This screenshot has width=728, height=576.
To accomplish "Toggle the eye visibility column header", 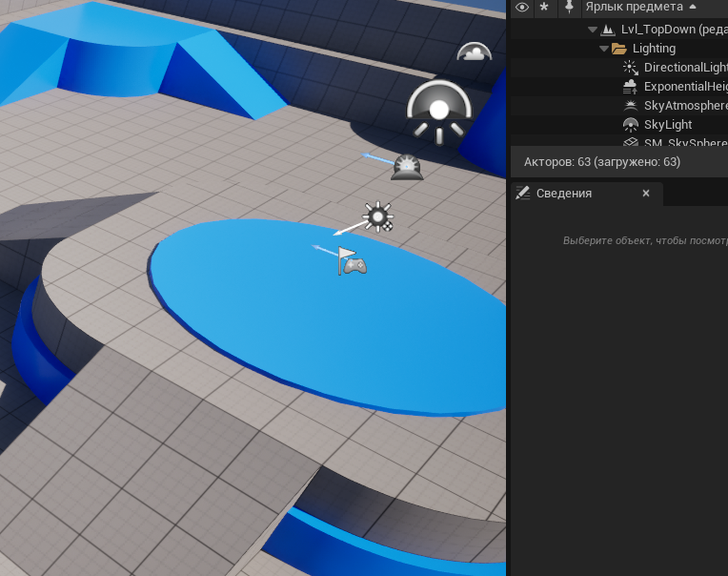I will pos(522,8).
